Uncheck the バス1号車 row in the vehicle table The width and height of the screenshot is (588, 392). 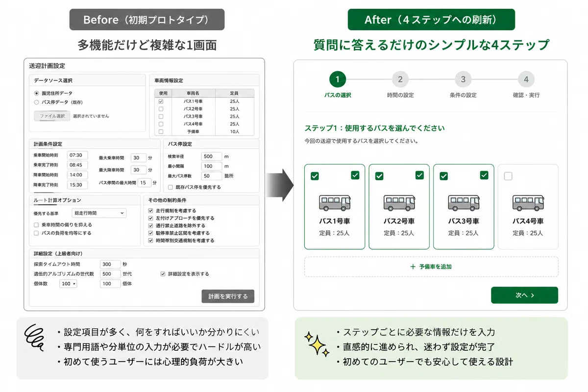coord(161,101)
